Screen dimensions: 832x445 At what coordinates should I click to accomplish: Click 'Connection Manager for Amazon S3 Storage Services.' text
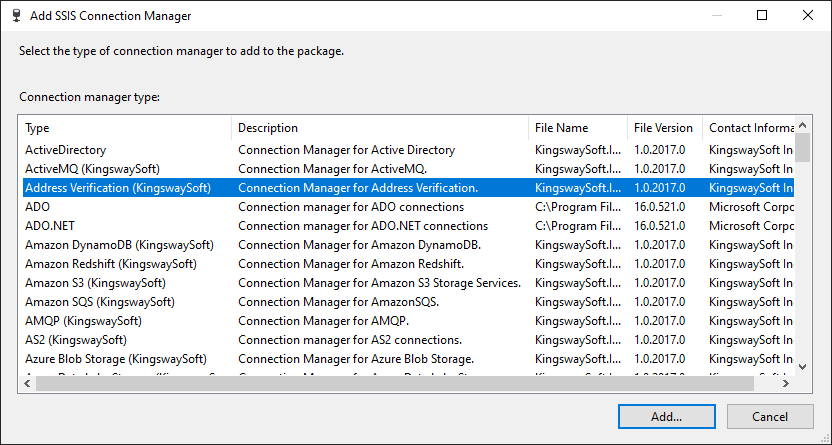[379, 283]
